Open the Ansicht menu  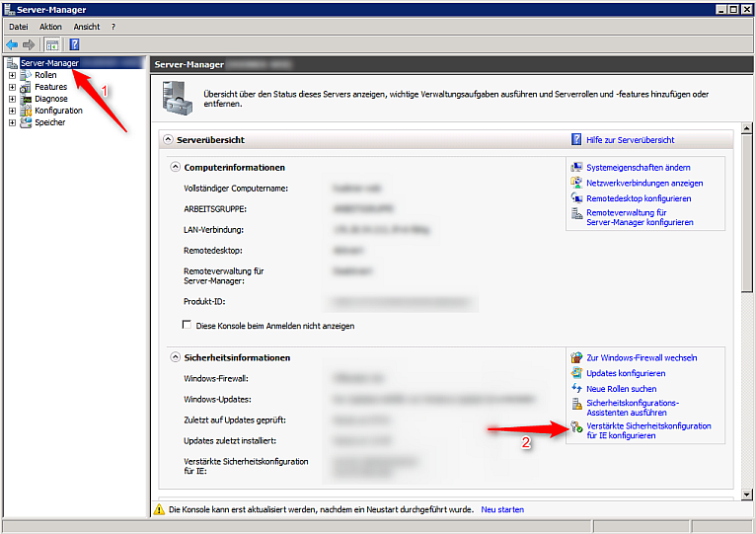tap(87, 27)
